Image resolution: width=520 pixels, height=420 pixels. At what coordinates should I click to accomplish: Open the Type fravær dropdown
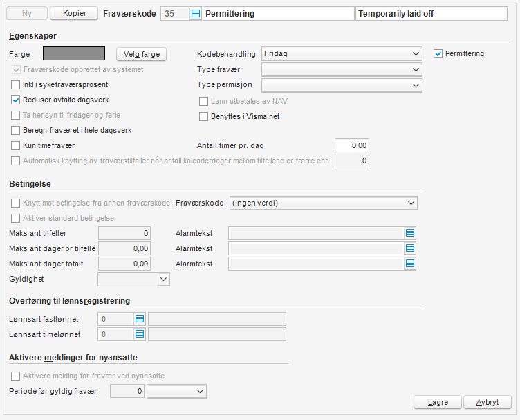pyautogui.click(x=415, y=69)
